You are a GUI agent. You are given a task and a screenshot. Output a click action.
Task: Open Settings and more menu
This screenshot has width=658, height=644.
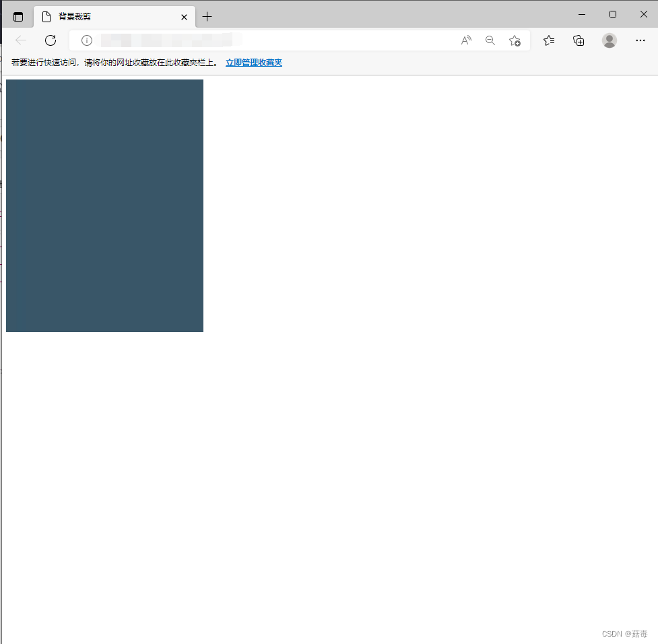coord(640,40)
